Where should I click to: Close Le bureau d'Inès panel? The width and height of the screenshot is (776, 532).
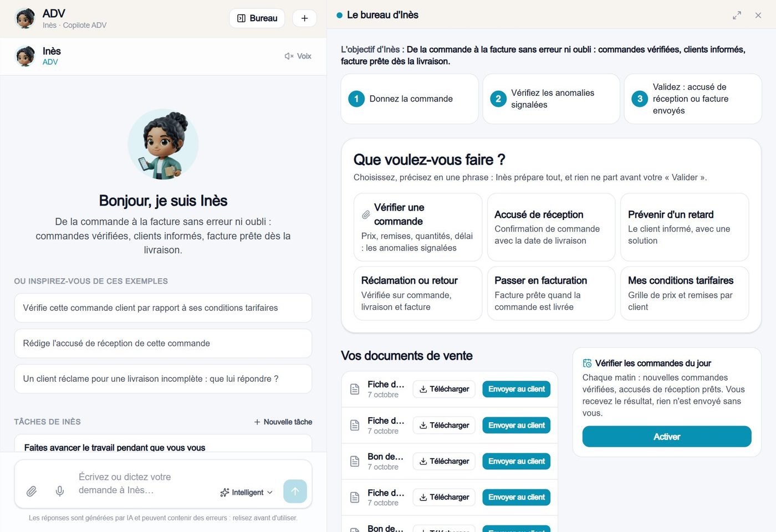758,16
